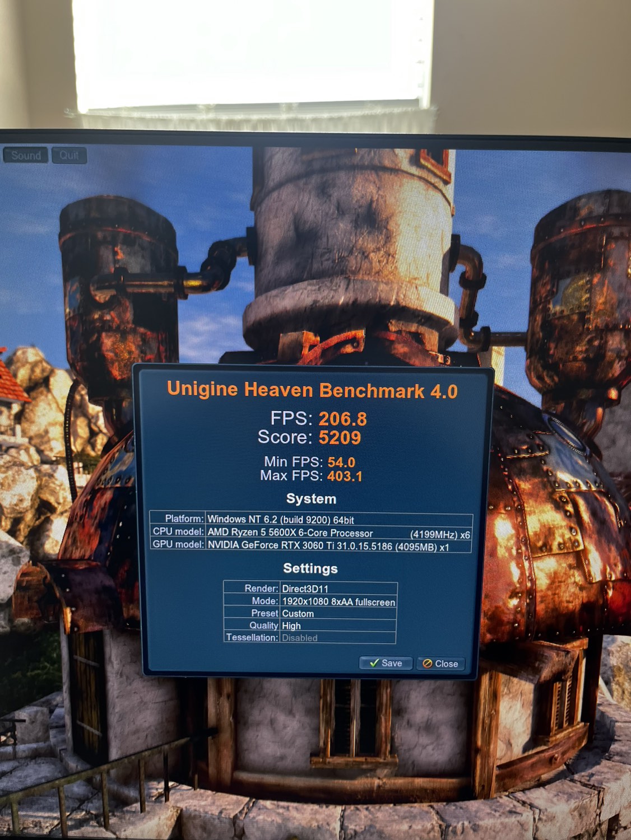
Task: Click the Sound button
Action: (25, 155)
